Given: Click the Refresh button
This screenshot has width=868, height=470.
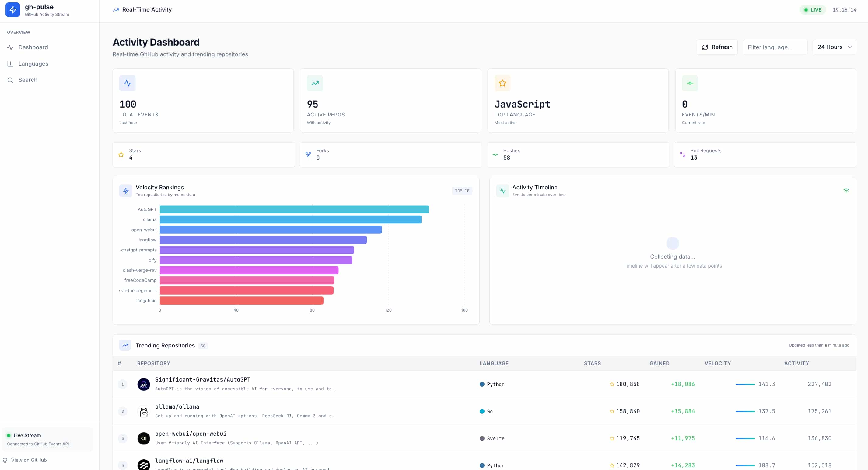Looking at the screenshot, I should [717, 47].
